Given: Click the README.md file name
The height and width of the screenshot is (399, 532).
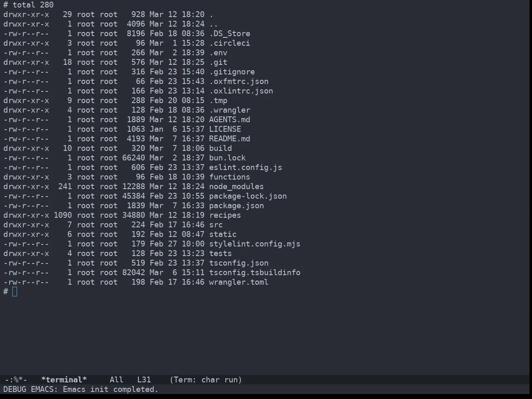Looking at the screenshot, I should 229,139.
